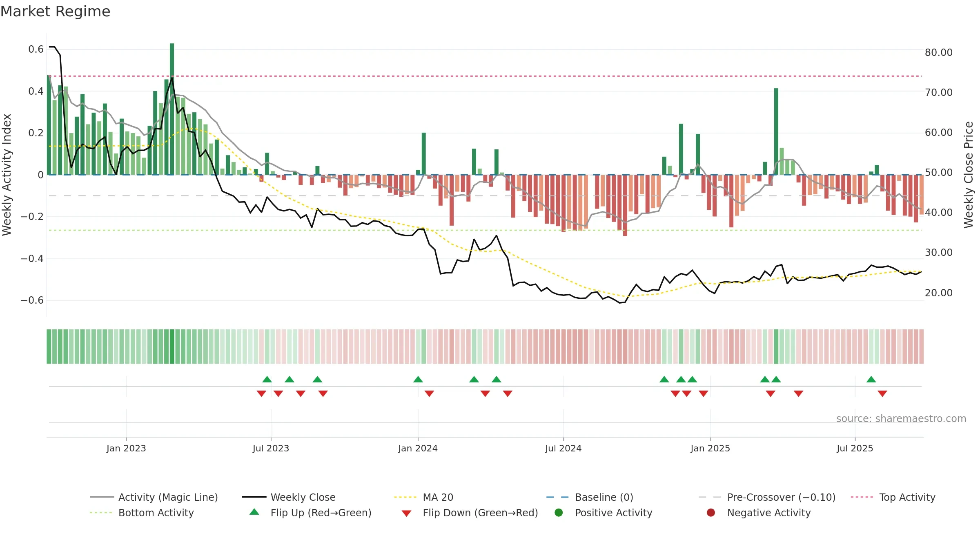
Task: Click the Jan 2025 x-axis label
Action: (710, 449)
